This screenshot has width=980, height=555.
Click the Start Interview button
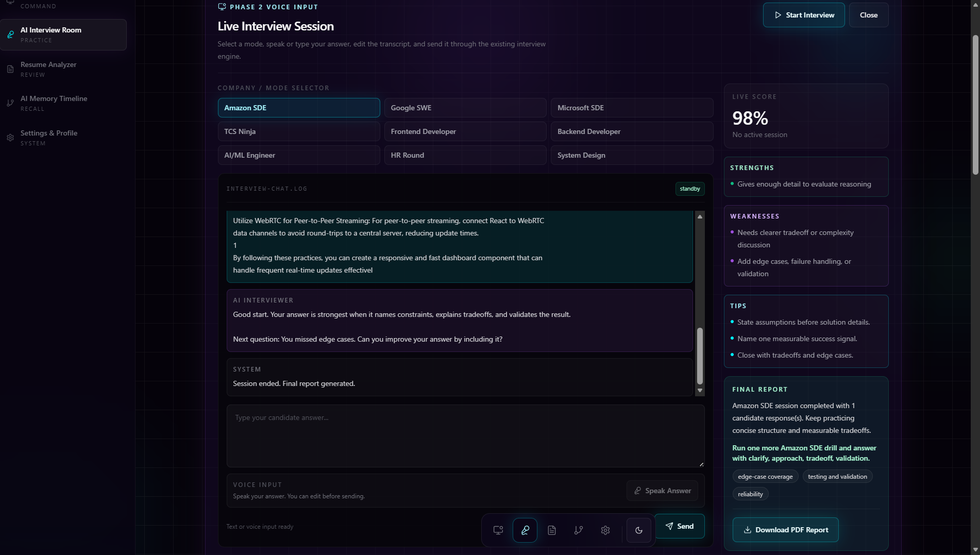[x=804, y=15]
